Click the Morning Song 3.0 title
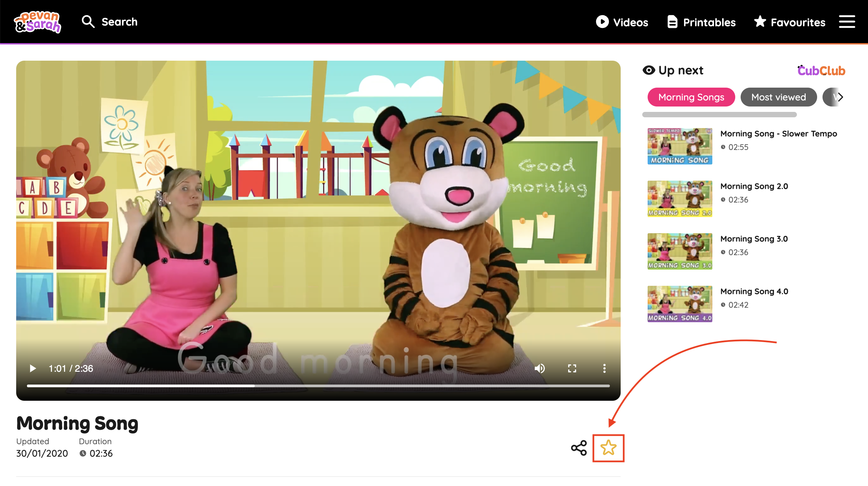 point(754,239)
